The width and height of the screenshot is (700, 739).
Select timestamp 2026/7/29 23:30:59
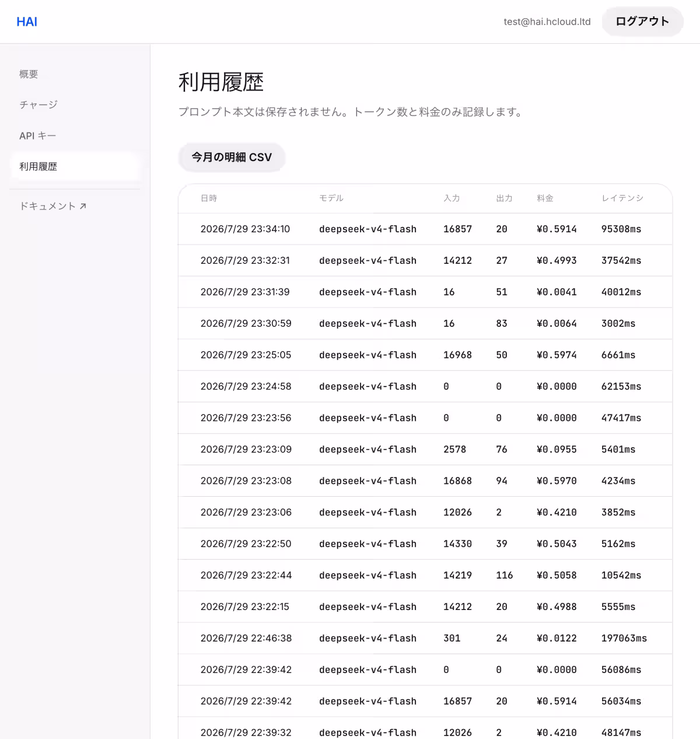point(246,323)
